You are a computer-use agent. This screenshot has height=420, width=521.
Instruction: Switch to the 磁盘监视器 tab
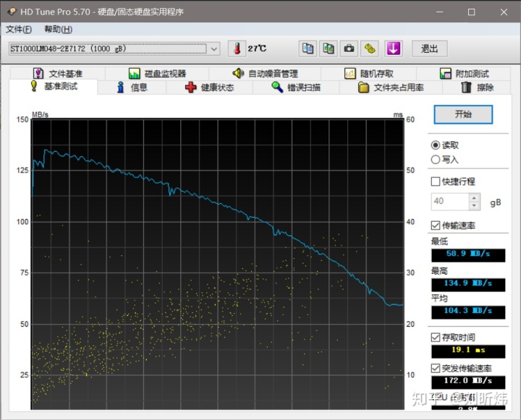click(157, 74)
